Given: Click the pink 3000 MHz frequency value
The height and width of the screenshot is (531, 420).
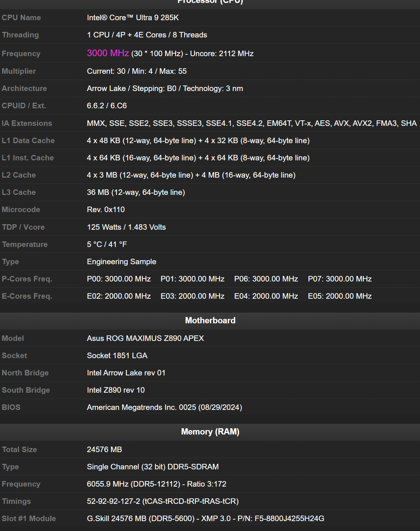Looking at the screenshot, I should [108, 53].
